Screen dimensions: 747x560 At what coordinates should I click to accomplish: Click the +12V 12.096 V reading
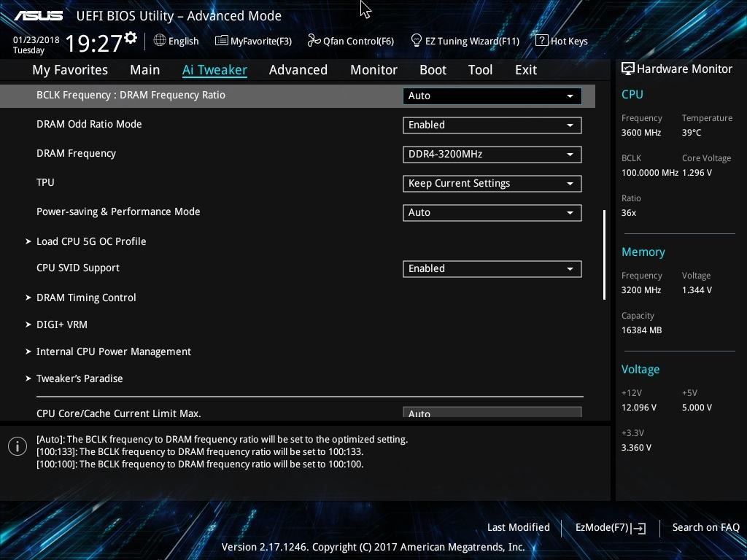(639, 408)
